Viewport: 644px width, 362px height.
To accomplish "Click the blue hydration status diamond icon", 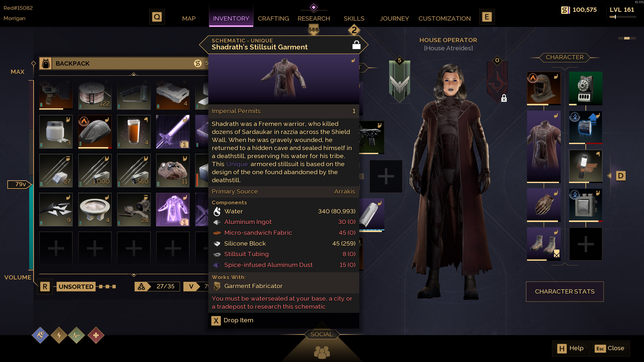I will tap(40, 335).
